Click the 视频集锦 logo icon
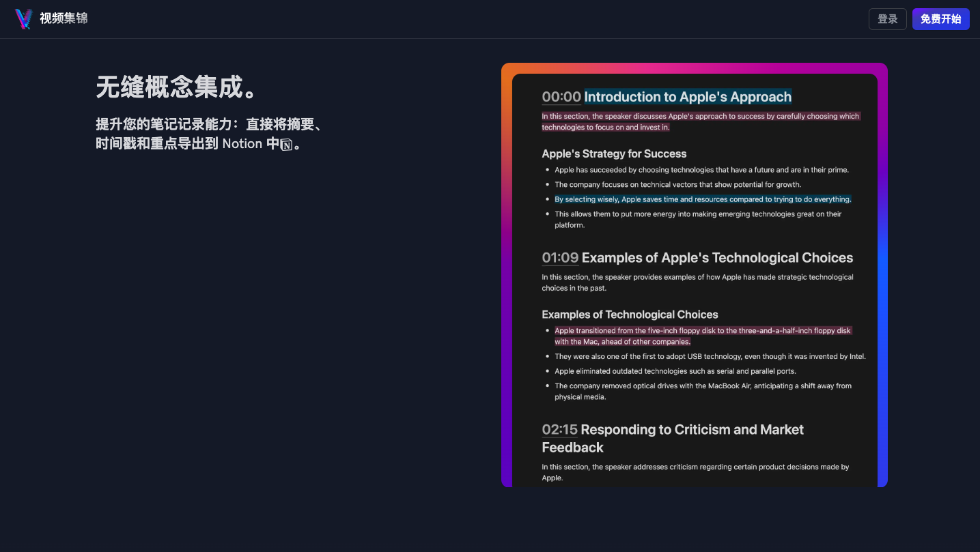 (x=24, y=19)
